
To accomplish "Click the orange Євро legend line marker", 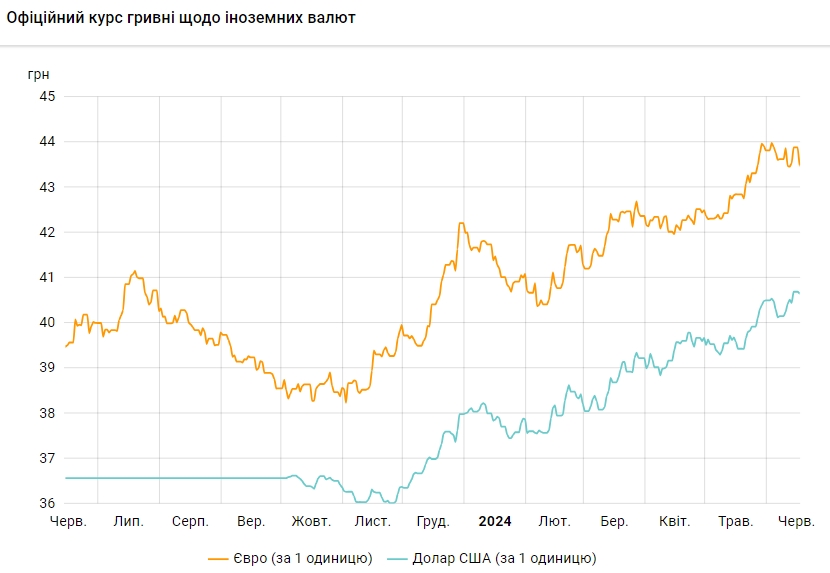I will pyautogui.click(x=220, y=558).
